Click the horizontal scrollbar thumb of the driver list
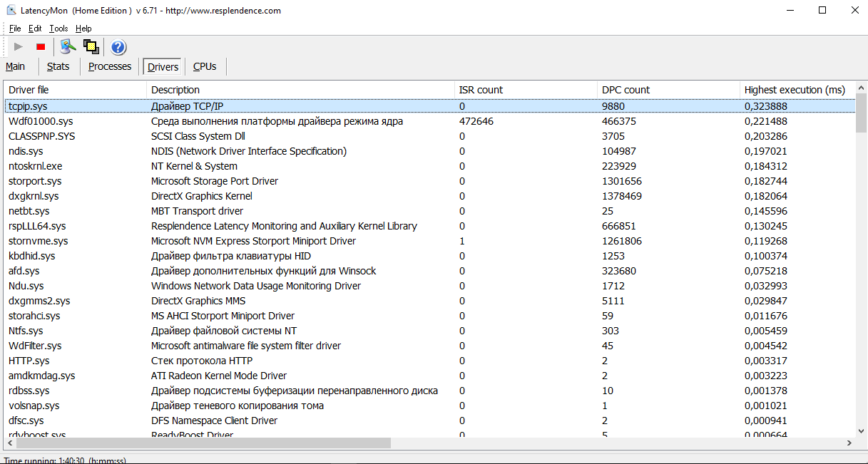The height and width of the screenshot is (464, 868). tap(203, 443)
